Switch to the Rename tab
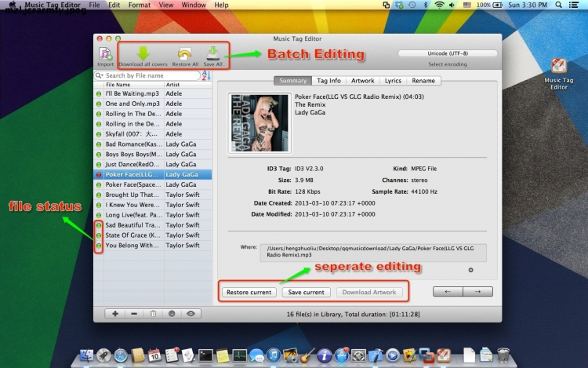This screenshot has height=368, width=588. [x=423, y=81]
